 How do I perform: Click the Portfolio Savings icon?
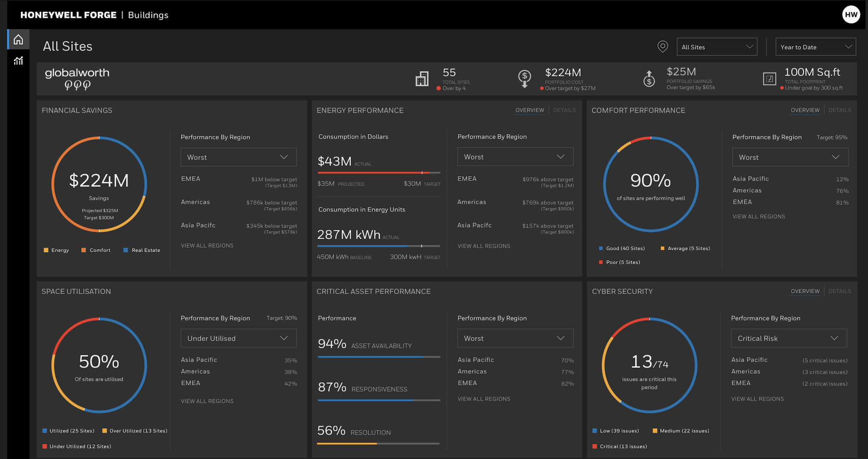(649, 79)
